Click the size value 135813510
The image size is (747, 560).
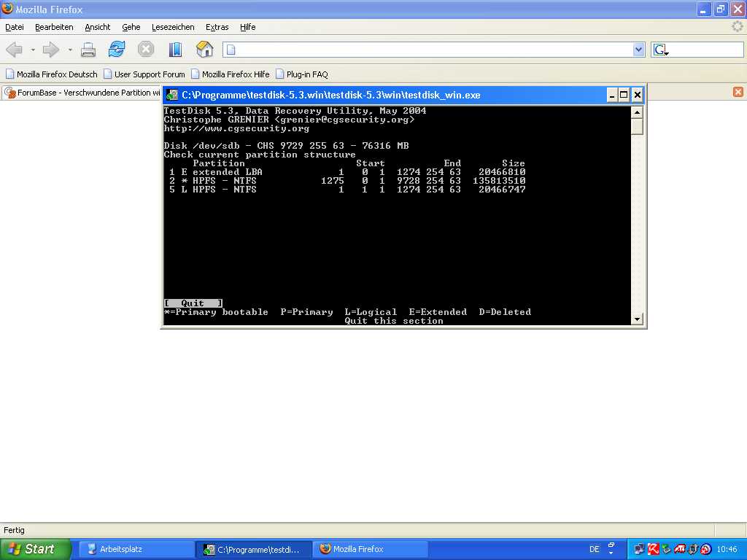pos(499,181)
